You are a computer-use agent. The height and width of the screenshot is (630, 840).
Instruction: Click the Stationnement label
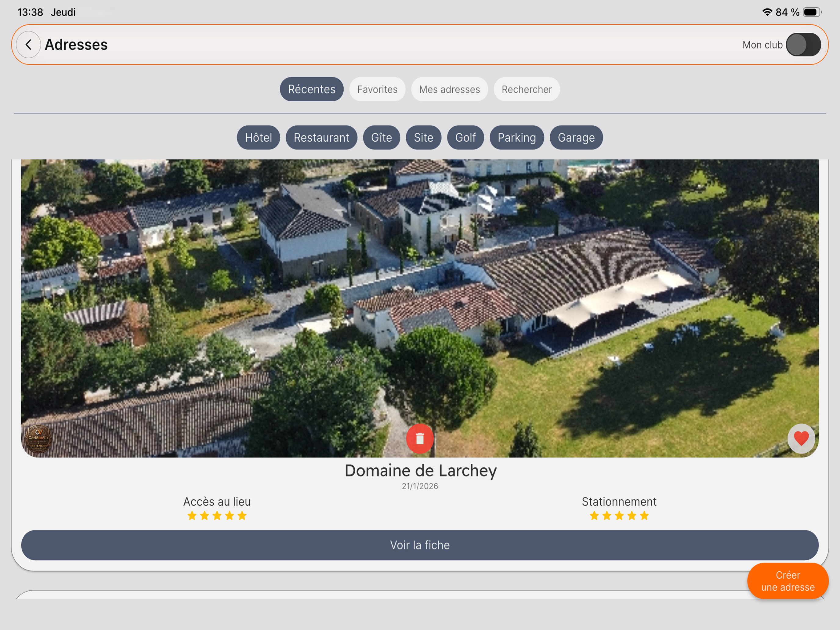[619, 501]
